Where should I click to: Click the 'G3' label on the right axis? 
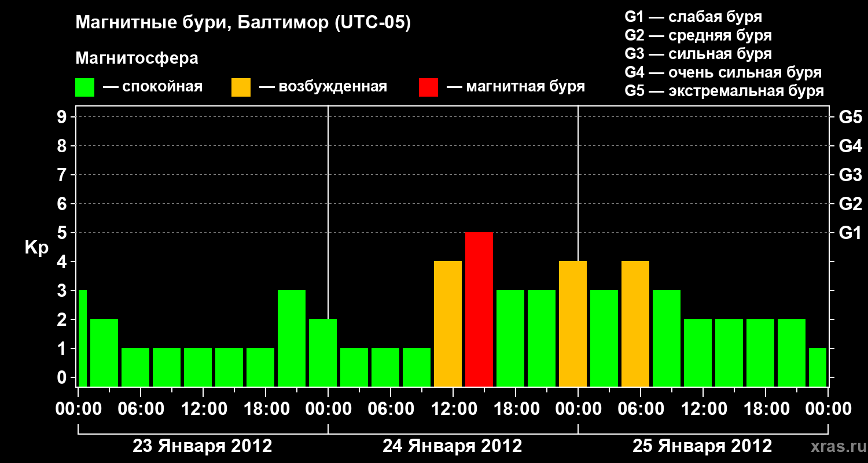[x=850, y=175]
